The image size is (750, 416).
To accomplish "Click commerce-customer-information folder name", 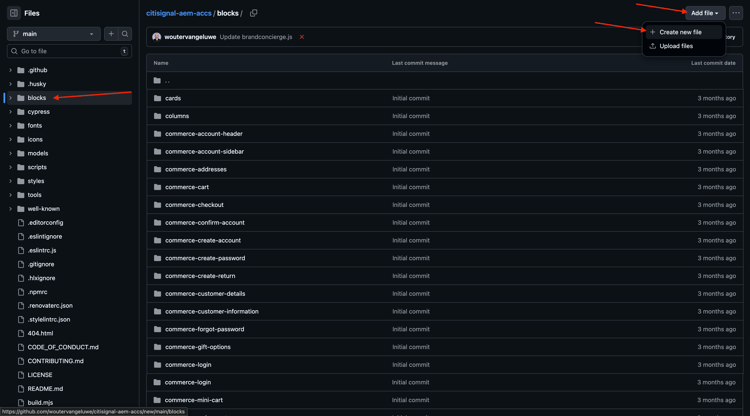I will point(212,311).
